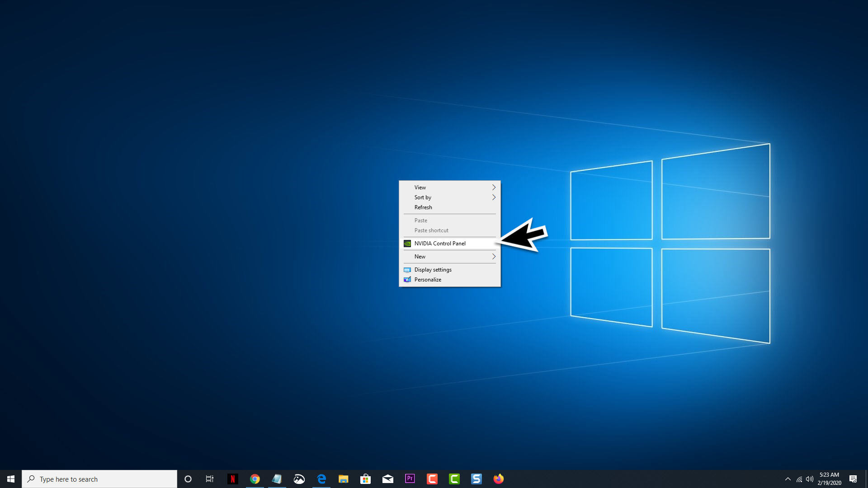Open File Explorer in taskbar
This screenshot has height=488, width=868.
pos(344,479)
